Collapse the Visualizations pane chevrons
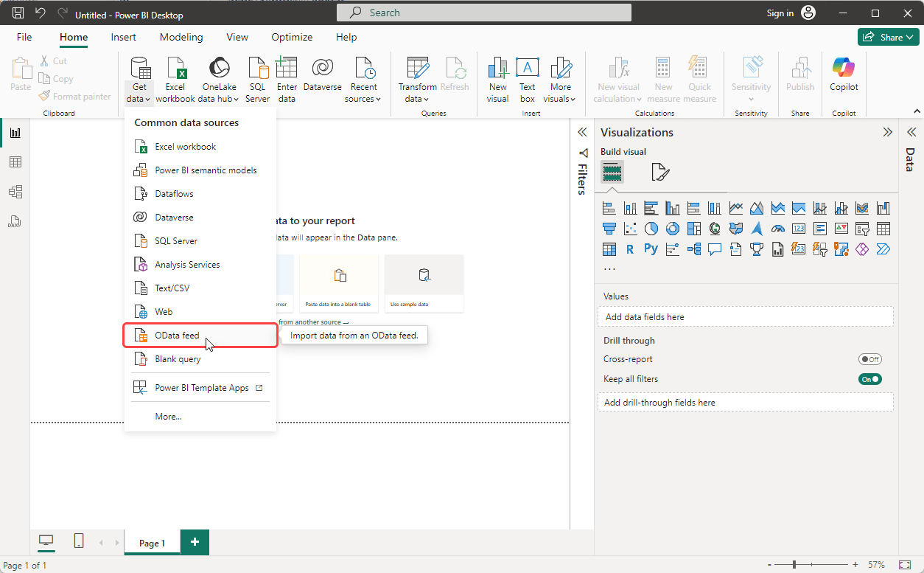This screenshot has height=573, width=924. pyautogui.click(x=887, y=132)
